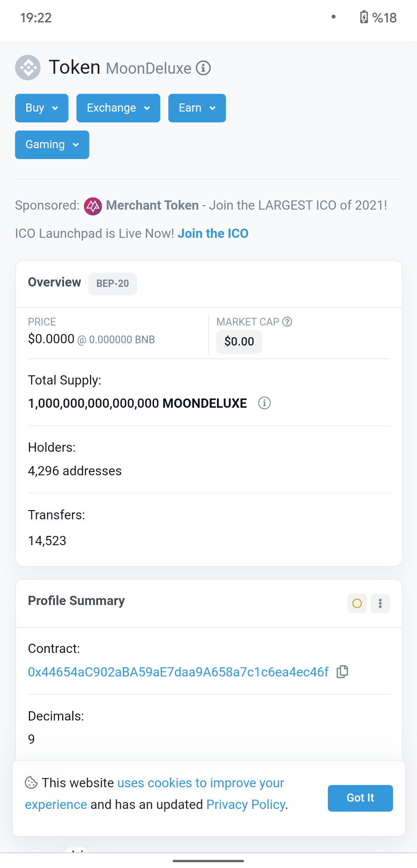
Task: Open the Earn dropdown menu
Action: pos(197,108)
